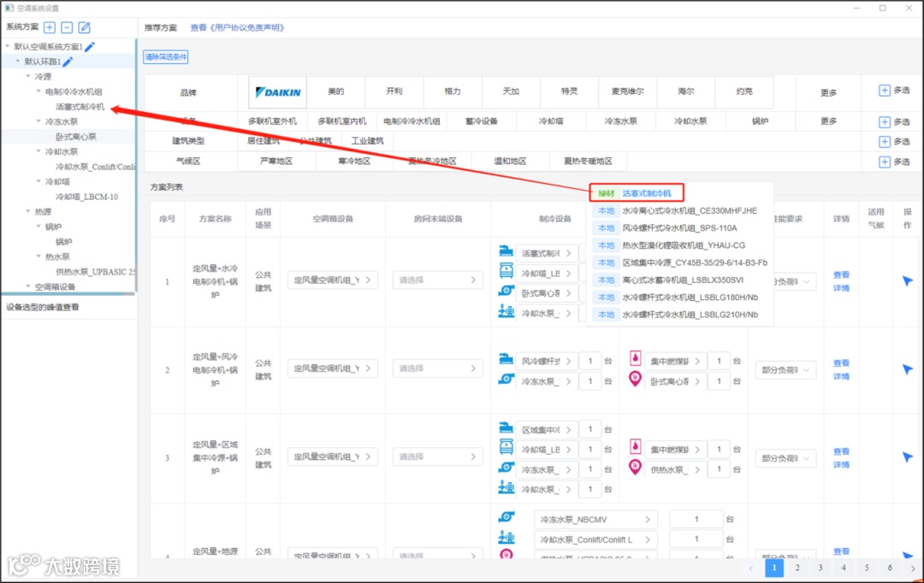Add a new system scheme with plus icon
Image resolution: width=924 pixels, height=583 pixels.
click(x=50, y=27)
